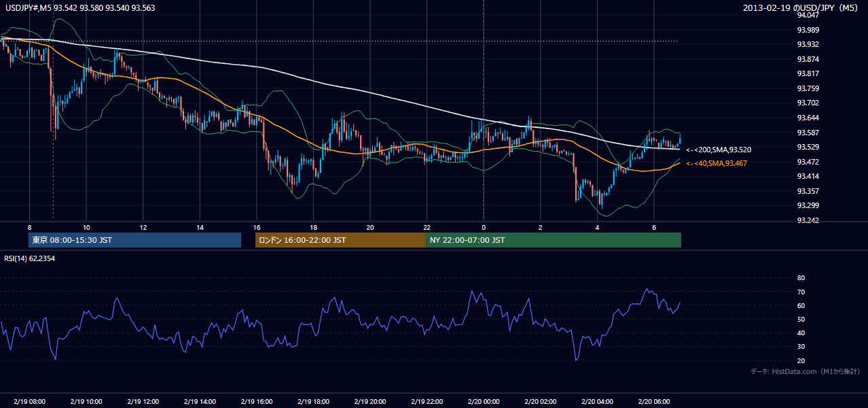868x408 pixels.
Task: Click the bottom date label 2/20 04:00
Action: 597,402
